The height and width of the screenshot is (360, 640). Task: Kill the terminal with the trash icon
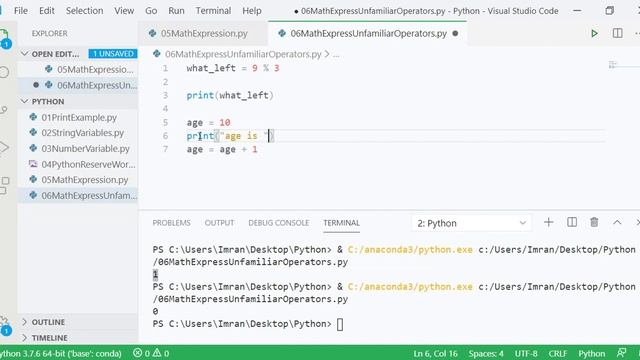click(594, 222)
